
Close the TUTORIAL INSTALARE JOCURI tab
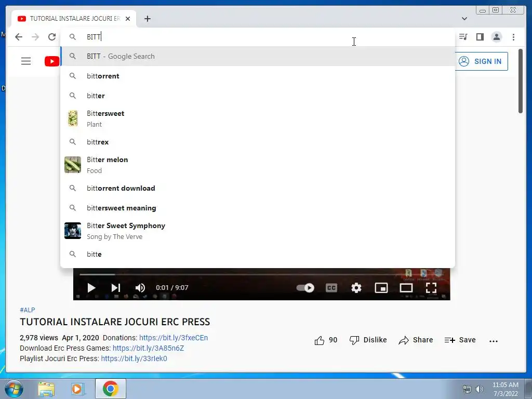[x=128, y=19]
